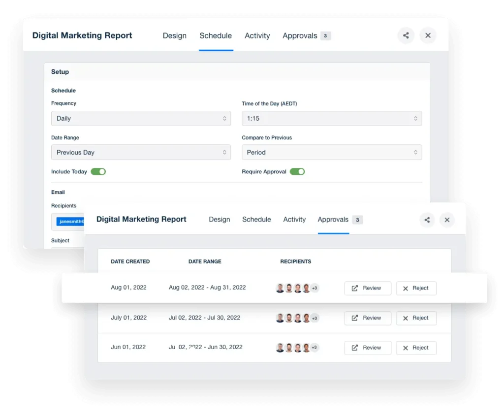
Task: Click the +3 recipients badge for Aug 01 row
Action: point(315,288)
